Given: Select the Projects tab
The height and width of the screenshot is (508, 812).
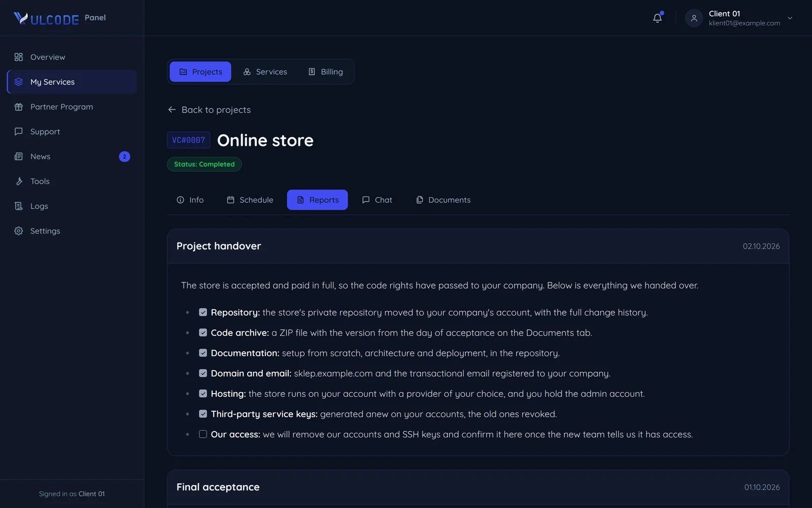Looking at the screenshot, I should [200, 72].
